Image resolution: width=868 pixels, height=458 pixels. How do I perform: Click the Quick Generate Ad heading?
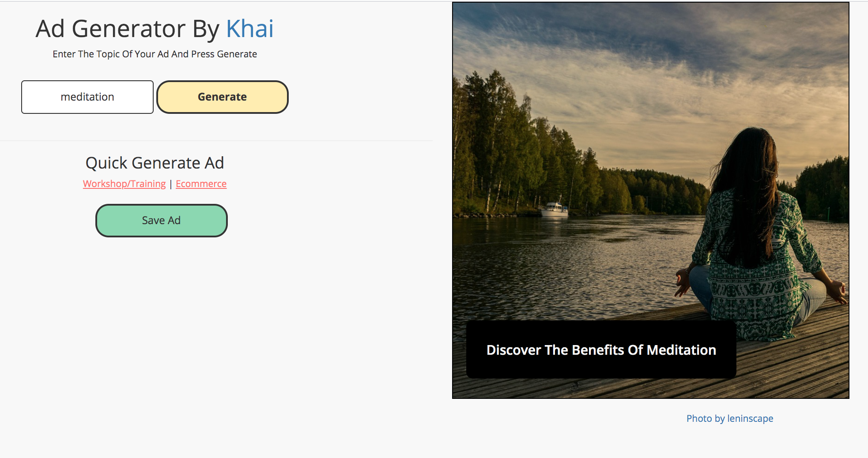point(155,162)
